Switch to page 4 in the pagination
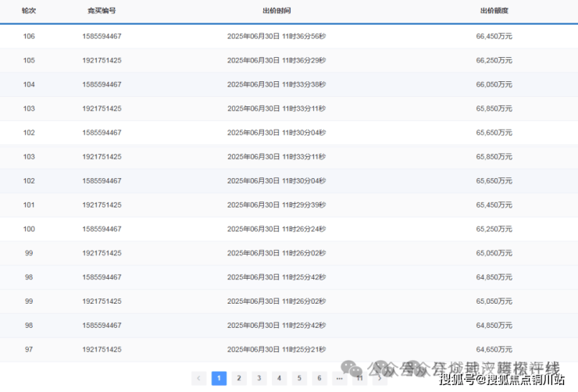 [279, 378]
